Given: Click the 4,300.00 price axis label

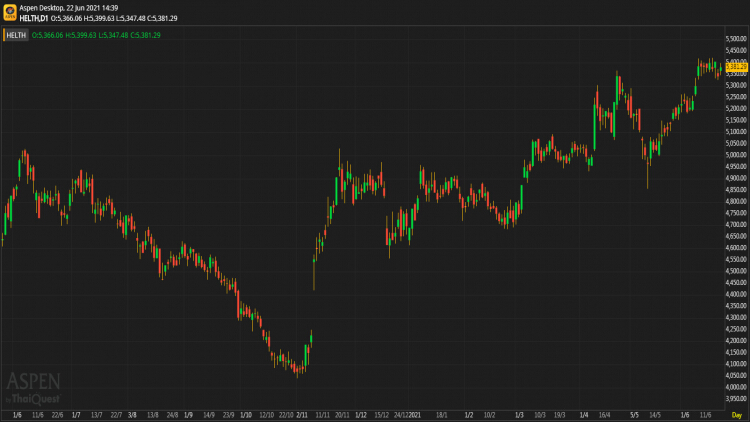Looking at the screenshot, I should click(736, 317).
